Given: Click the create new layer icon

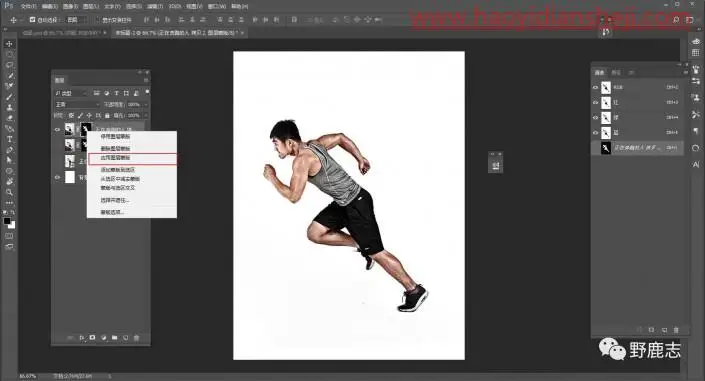Looking at the screenshot, I should coord(125,337).
